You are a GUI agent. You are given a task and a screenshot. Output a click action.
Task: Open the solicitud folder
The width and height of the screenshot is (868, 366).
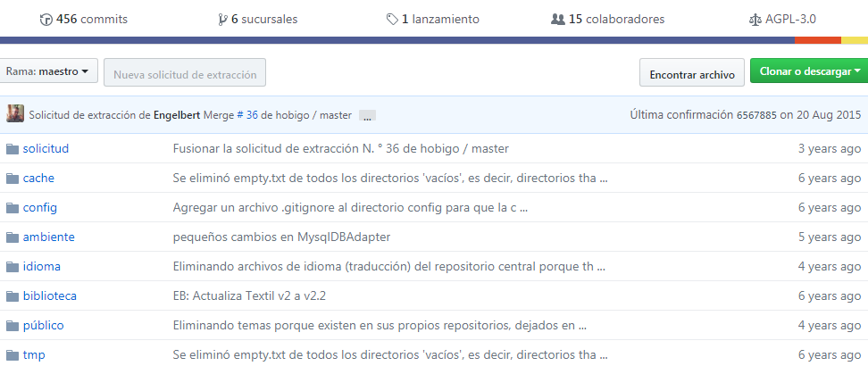[46, 148]
